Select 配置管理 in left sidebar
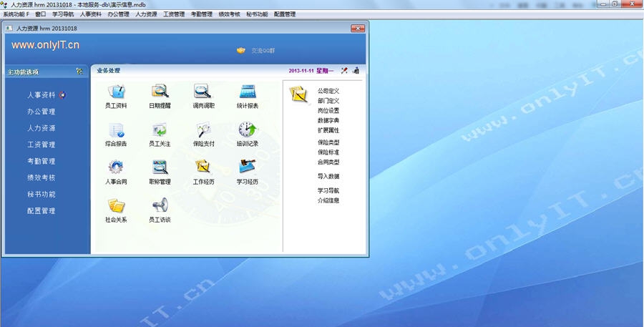644x327 pixels. pos(42,211)
